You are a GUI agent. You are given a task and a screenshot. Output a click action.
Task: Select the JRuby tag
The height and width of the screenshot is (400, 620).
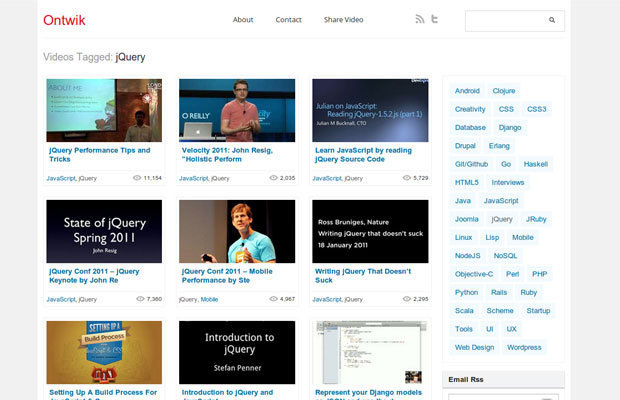click(x=536, y=219)
